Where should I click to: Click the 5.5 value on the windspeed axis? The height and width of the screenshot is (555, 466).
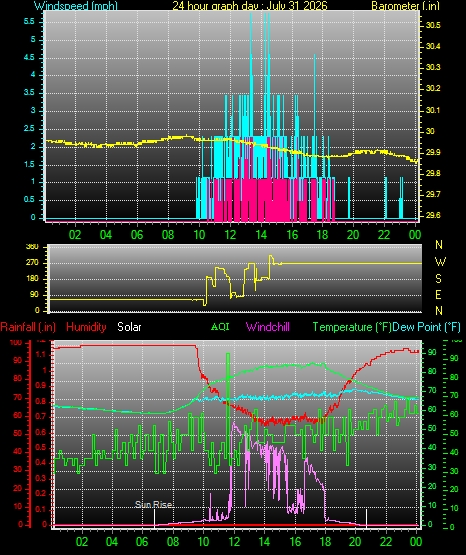coord(29,21)
